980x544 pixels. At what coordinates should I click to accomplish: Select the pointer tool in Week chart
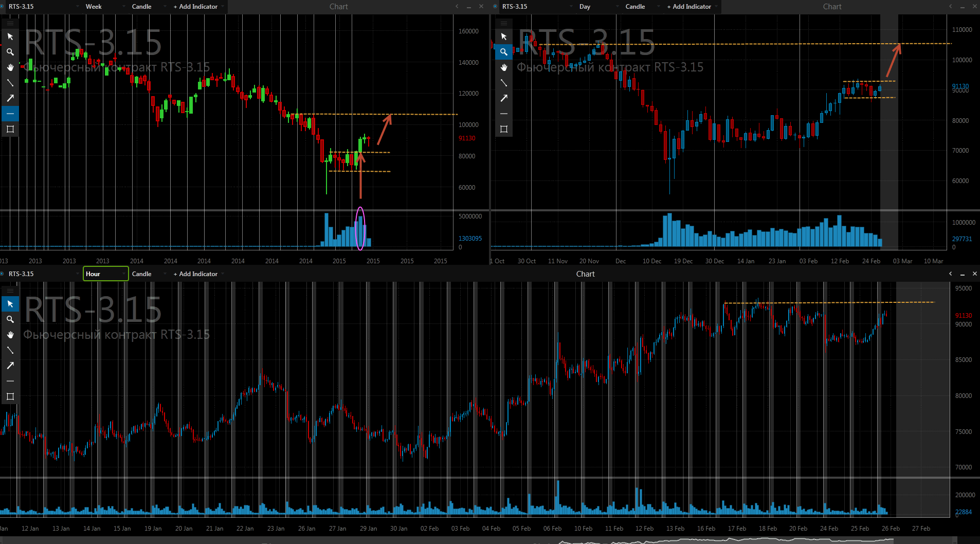(10, 37)
